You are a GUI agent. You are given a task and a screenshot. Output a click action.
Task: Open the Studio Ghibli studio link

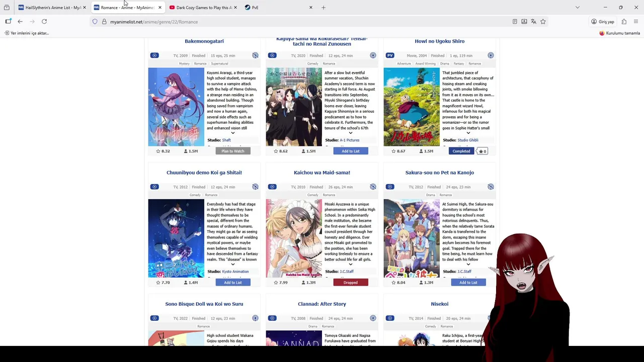click(468, 140)
